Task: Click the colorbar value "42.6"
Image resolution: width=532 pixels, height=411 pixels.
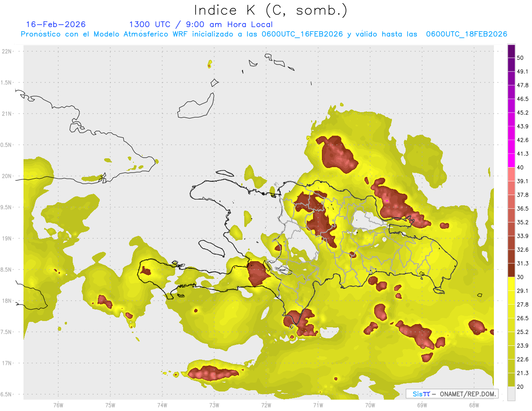Action: pos(523,140)
